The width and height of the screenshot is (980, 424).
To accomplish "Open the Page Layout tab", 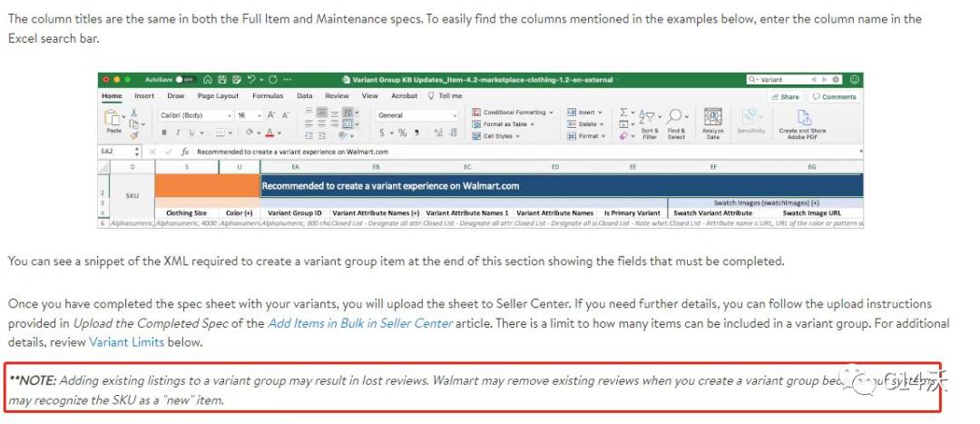I will click(219, 96).
